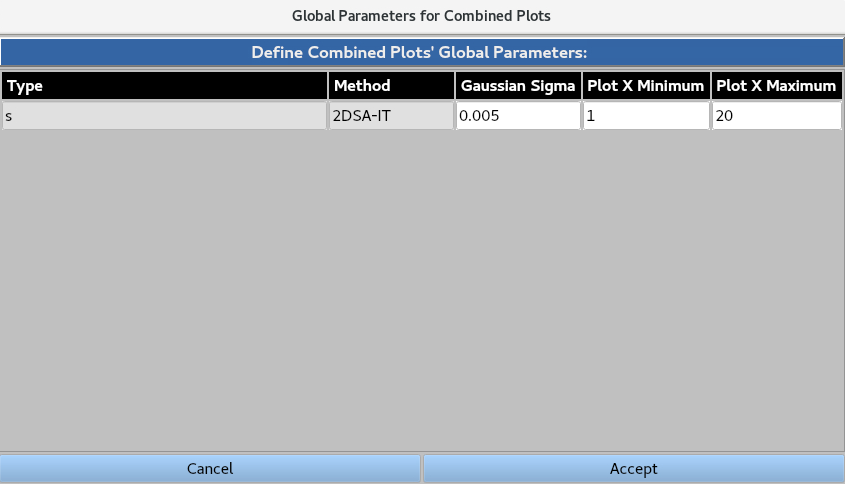This screenshot has height=484, width=845.
Task: Select the Type cell containing "s"
Action: [x=164, y=116]
